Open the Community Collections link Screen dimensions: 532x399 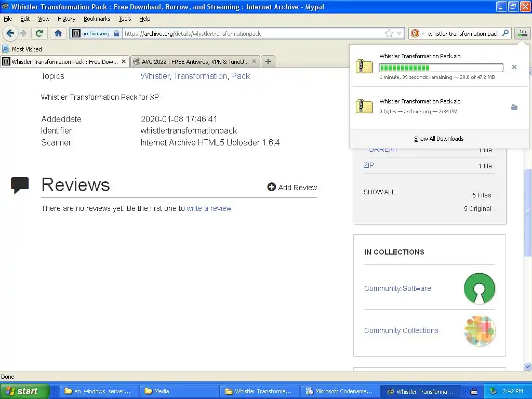point(401,330)
